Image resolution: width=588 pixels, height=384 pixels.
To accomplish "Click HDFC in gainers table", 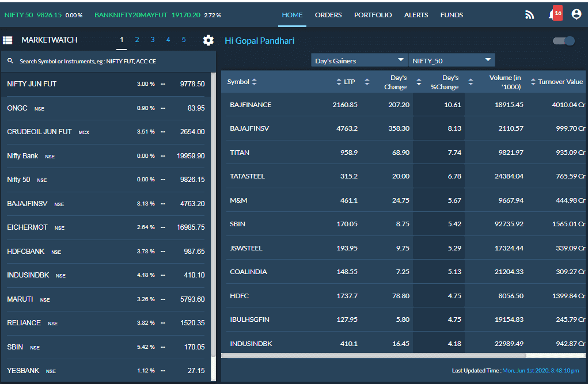I will [x=239, y=296].
